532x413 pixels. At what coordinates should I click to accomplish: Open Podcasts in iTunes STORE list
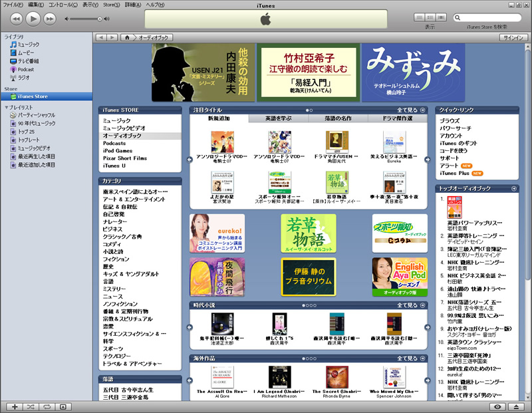[114, 143]
